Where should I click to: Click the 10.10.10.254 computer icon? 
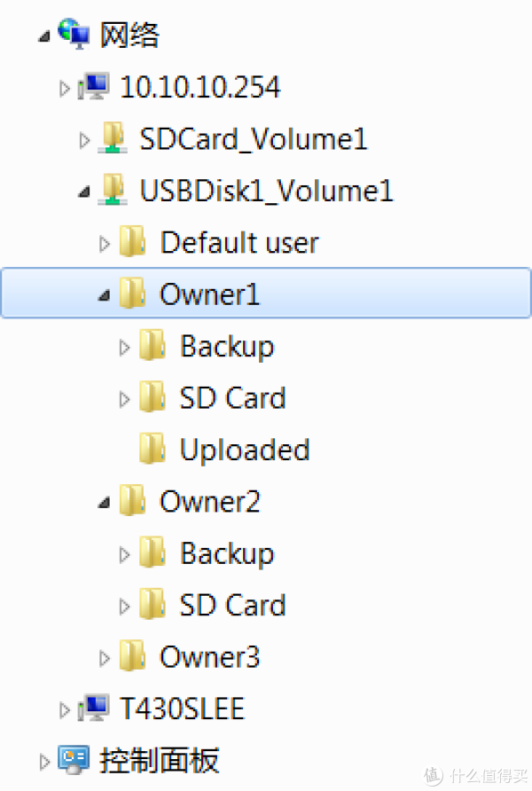tap(94, 87)
